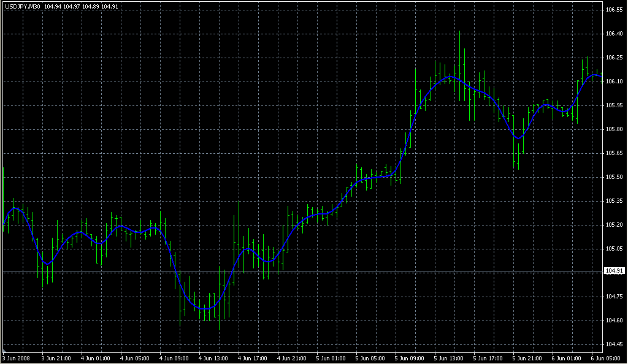This screenshot has width=628, height=364.
Task: Click the 5 Jun 13:00 time label
Action: click(448, 358)
